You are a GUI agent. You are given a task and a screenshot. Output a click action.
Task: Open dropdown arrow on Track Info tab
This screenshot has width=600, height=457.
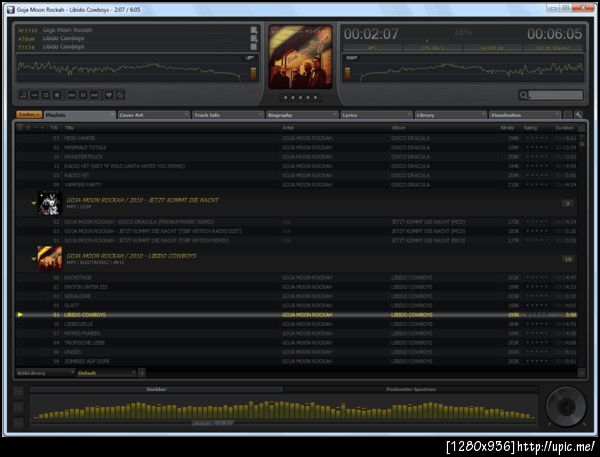pyautogui.click(x=261, y=114)
